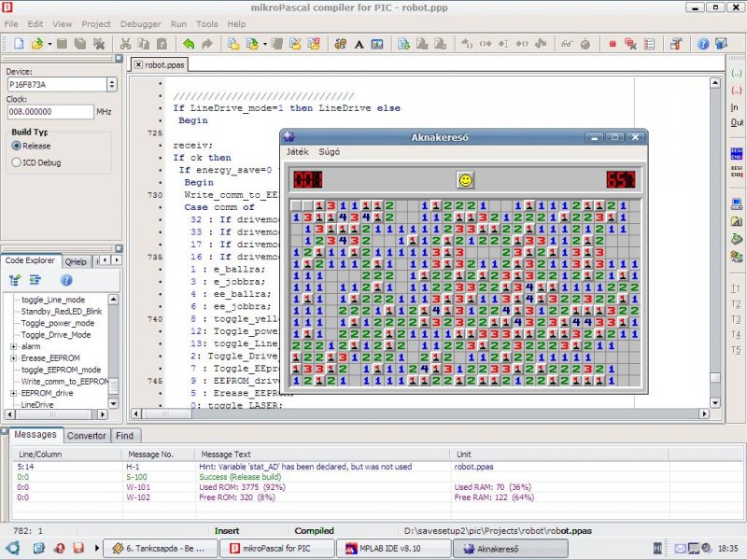Expand the alarm tree node
This screenshot has width=747, height=560.
(x=13, y=346)
